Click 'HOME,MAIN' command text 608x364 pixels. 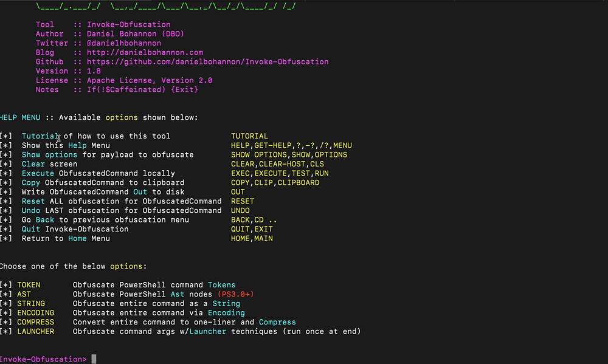[x=252, y=238]
